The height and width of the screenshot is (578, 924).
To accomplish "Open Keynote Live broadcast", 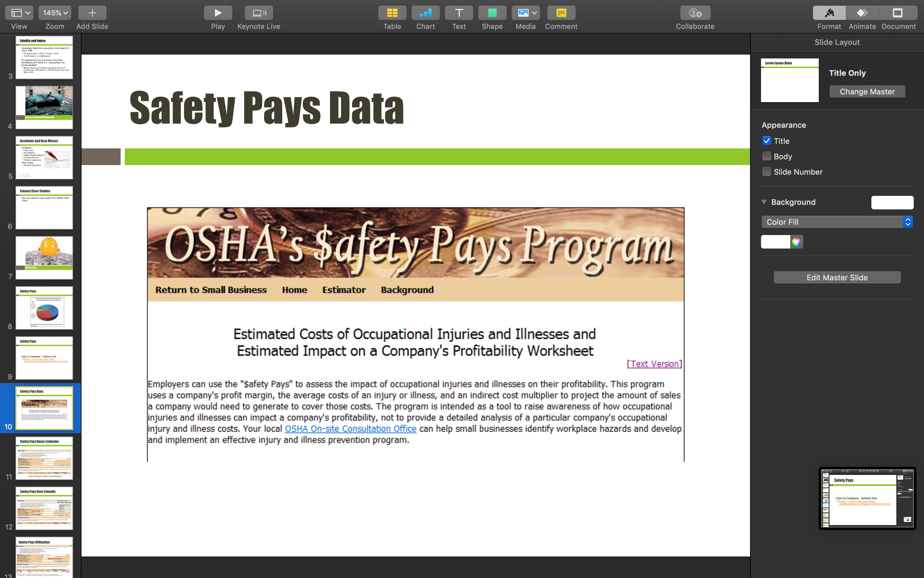I will pyautogui.click(x=259, y=13).
